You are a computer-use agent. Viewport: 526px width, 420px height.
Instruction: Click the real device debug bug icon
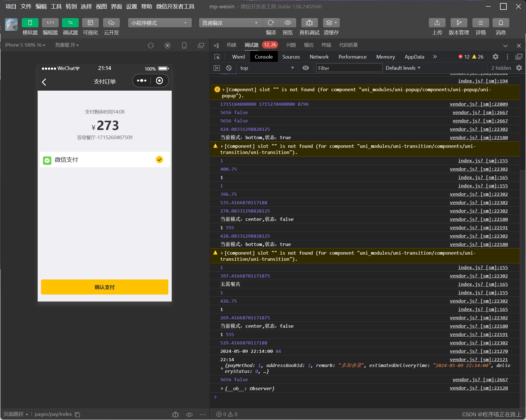[309, 23]
